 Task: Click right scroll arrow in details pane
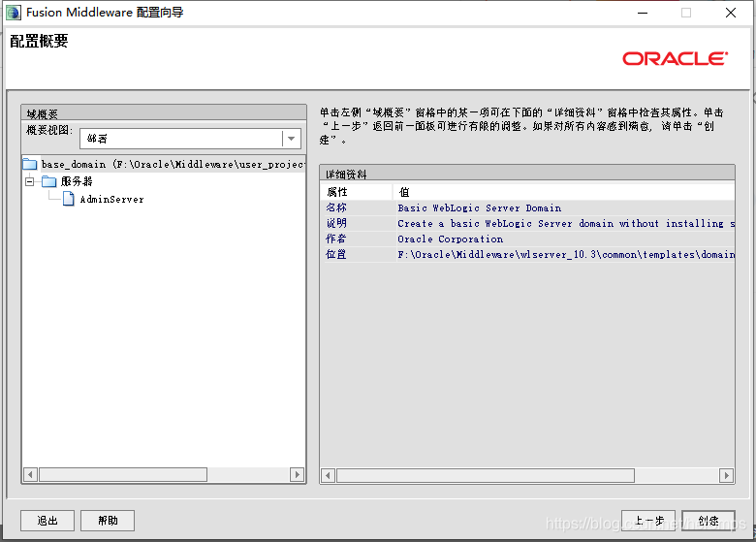pos(726,476)
